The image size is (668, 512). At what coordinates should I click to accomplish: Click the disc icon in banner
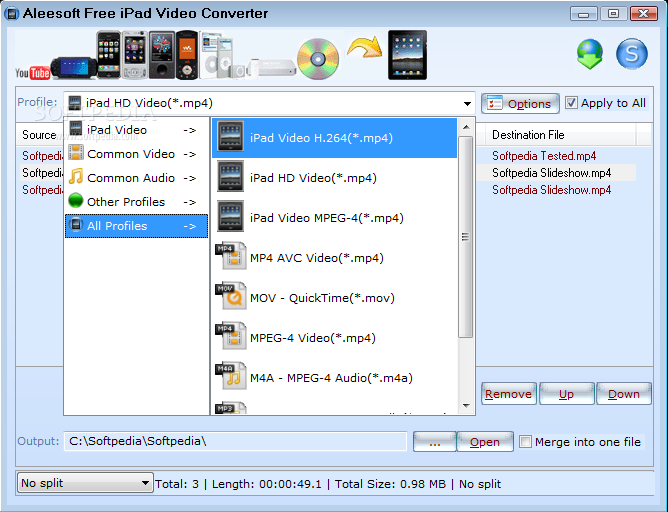(x=318, y=59)
